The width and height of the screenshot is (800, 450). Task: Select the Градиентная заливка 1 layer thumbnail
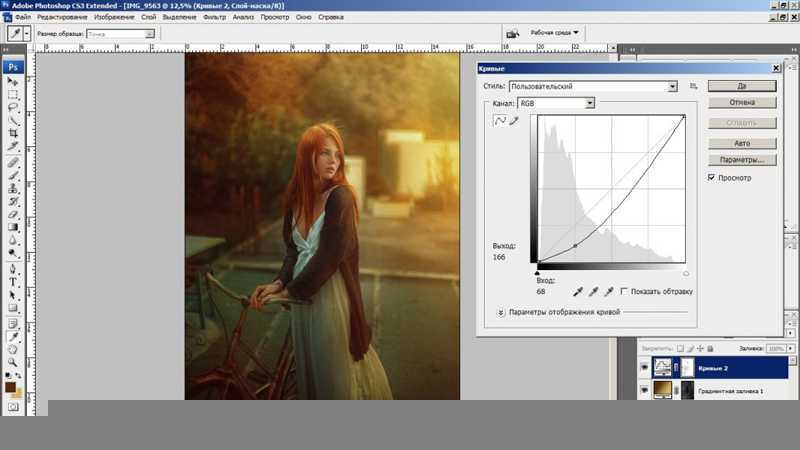pyautogui.click(x=661, y=390)
